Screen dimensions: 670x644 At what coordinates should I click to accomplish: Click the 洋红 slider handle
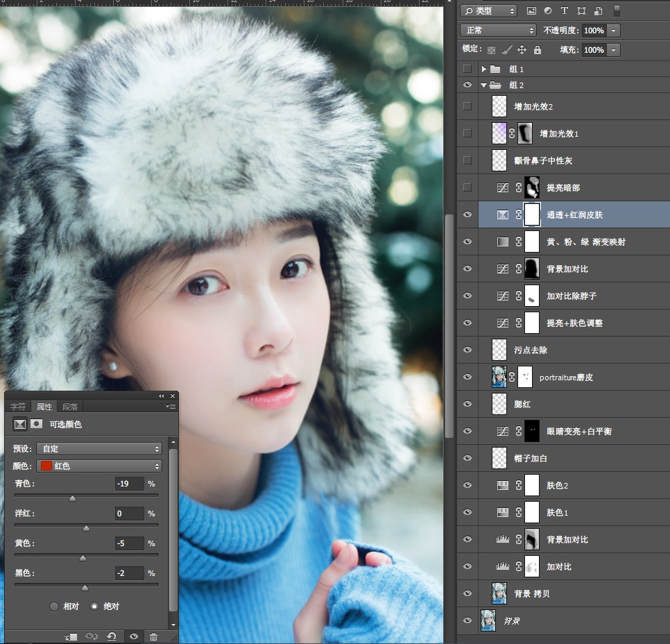(86, 528)
